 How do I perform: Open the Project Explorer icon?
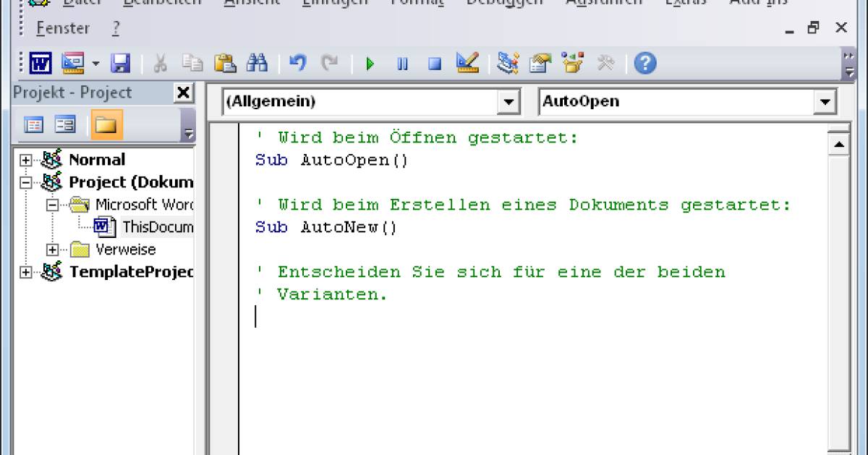coord(509,64)
